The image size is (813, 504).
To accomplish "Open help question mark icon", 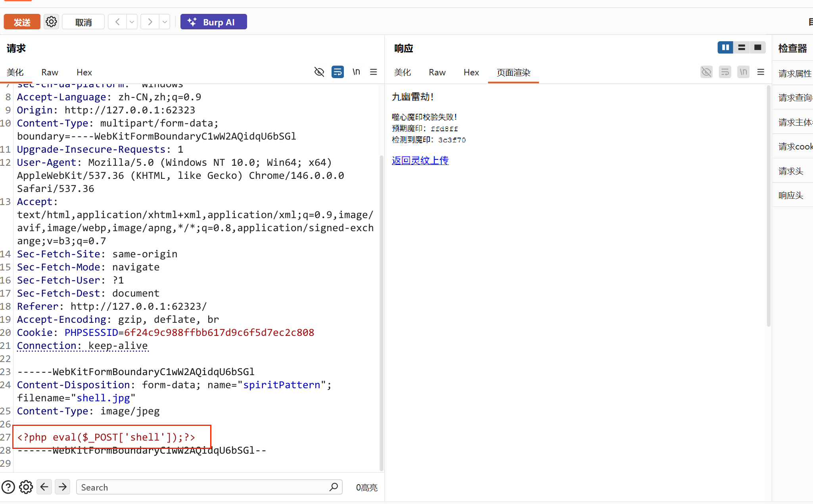I will (8, 487).
